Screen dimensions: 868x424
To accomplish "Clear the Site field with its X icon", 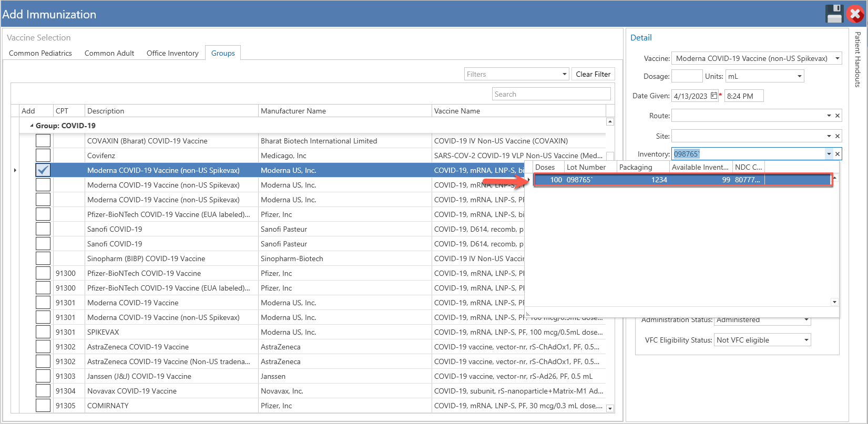I will tap(838, 136).
